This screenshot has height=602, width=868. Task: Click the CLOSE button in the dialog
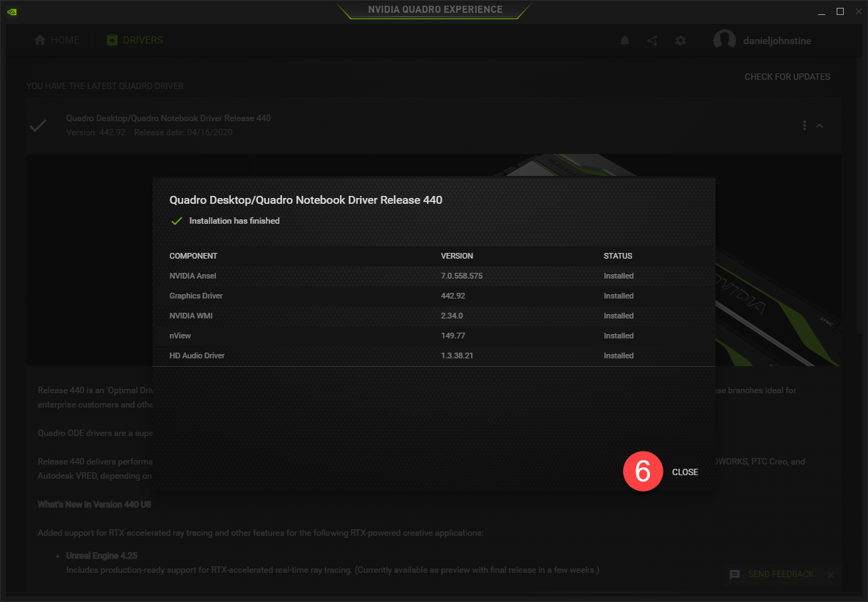[x=685, y=472]
